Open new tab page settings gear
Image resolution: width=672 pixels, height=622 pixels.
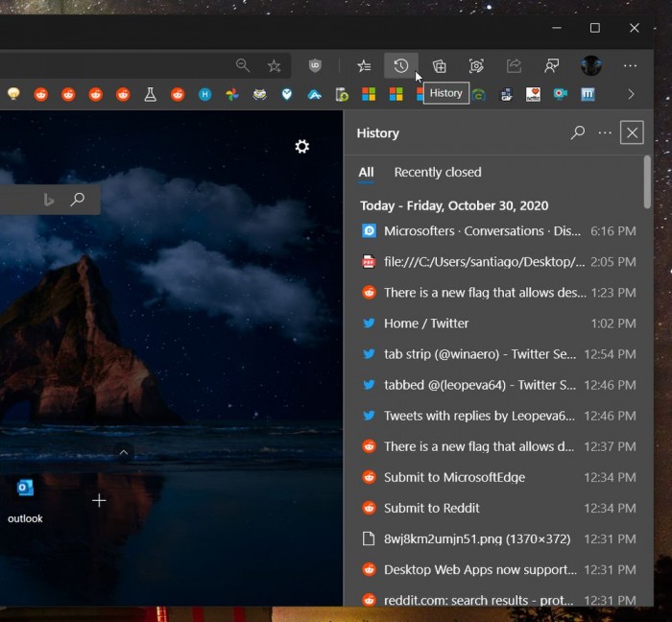click(301, 146)
